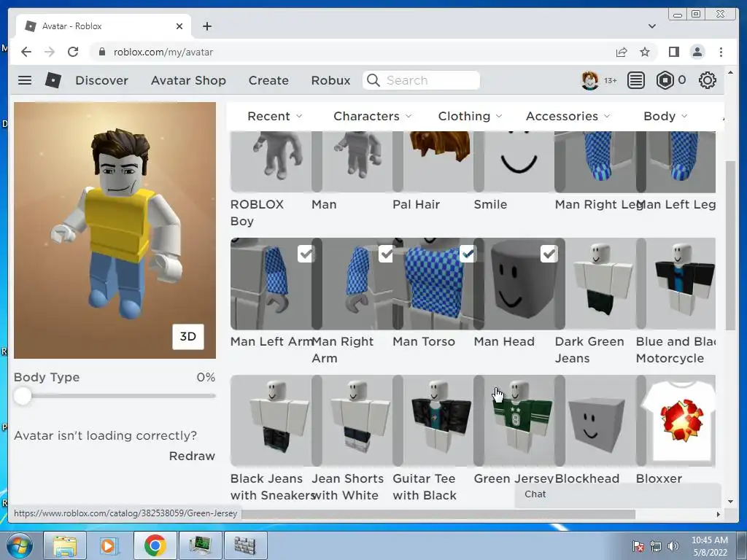
Task: Open the system monitor taskbar icon
Action: coord(201,545)
